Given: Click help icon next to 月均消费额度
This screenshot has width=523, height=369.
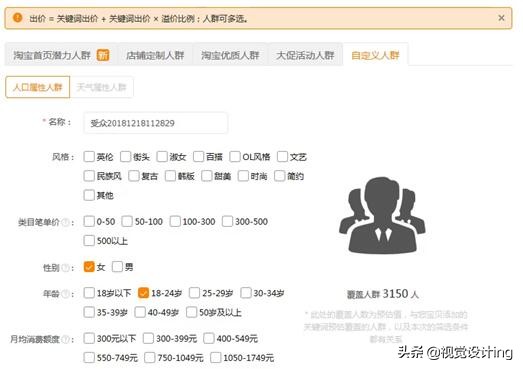Looking at the screenshot, I should point(66,339).
